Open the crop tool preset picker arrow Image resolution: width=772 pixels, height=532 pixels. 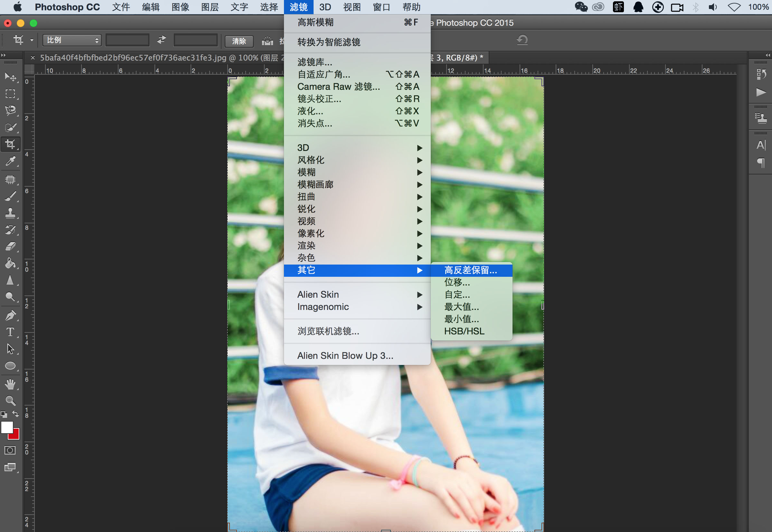32,40
